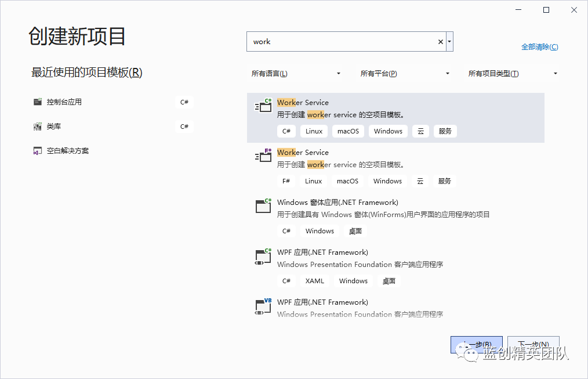Click the C# WPF 应用(.NET Framework) template icon
Viewport: 588px width, 379px height.
(263, 258)
